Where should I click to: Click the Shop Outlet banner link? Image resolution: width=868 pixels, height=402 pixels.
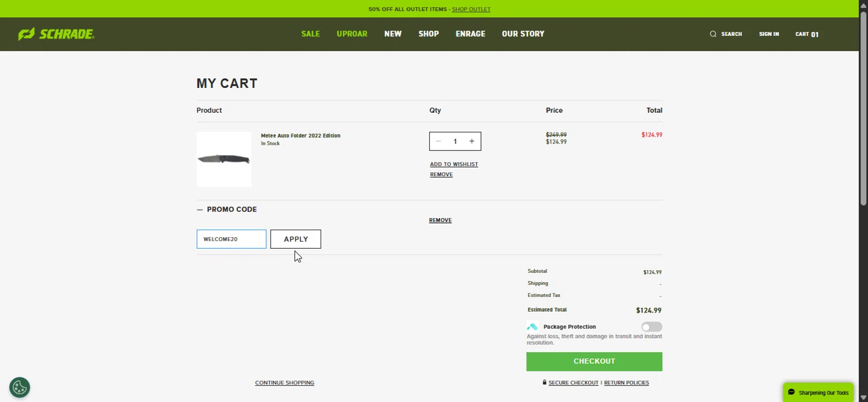[x=471, y=9]
